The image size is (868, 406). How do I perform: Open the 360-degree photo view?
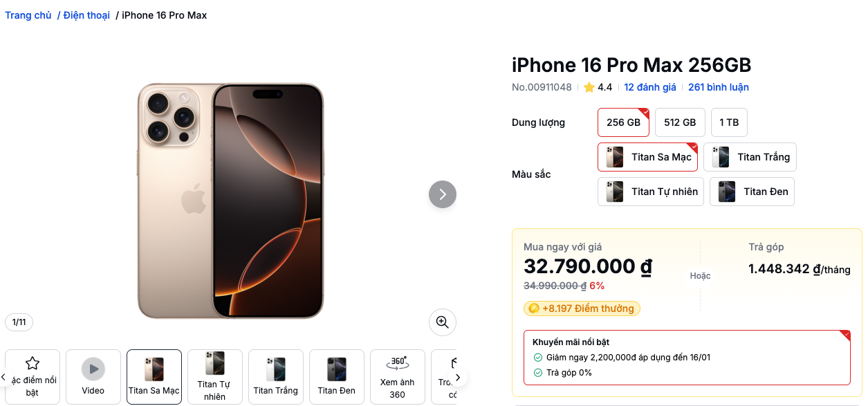(397, 376)
